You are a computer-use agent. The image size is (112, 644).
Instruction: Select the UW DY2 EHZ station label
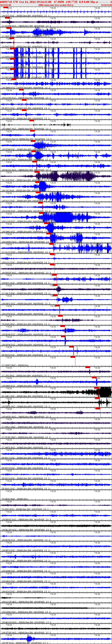pos(26,16)
